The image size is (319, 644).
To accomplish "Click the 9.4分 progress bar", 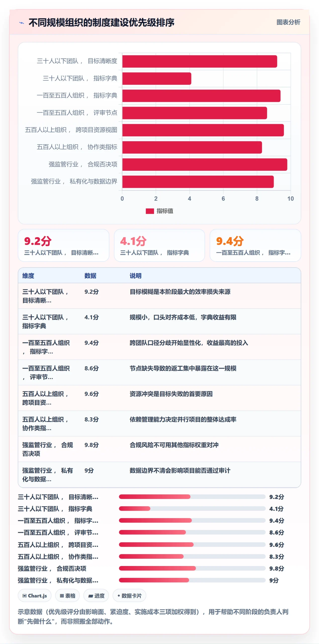I will pos(192,520).
